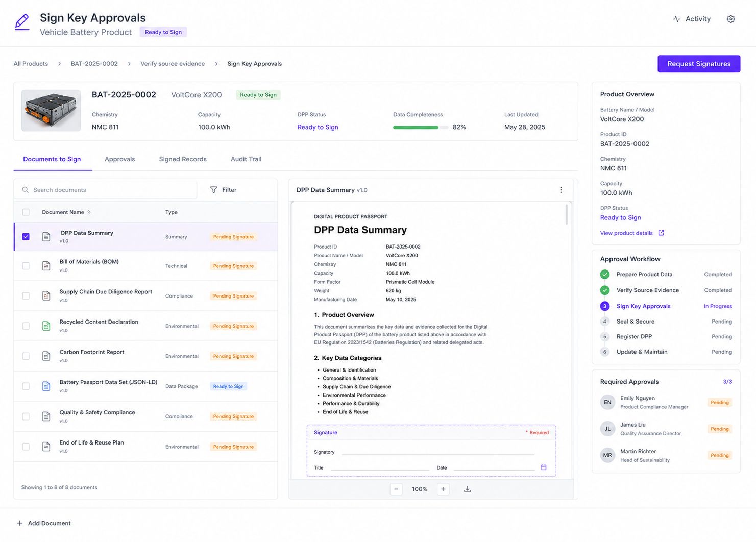Click the green check for Verify Source Evidence
This screenshot has width=756, height=542.
[x=604, y=290]
